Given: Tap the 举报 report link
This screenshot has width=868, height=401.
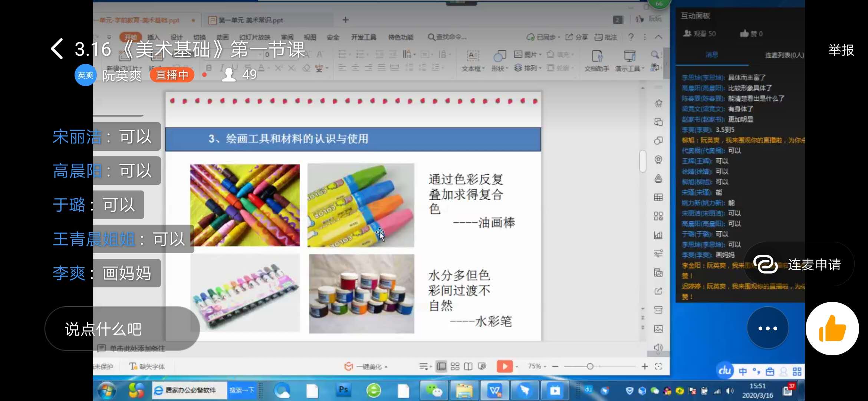Looking at the screenshot, I should coord(841,50).
